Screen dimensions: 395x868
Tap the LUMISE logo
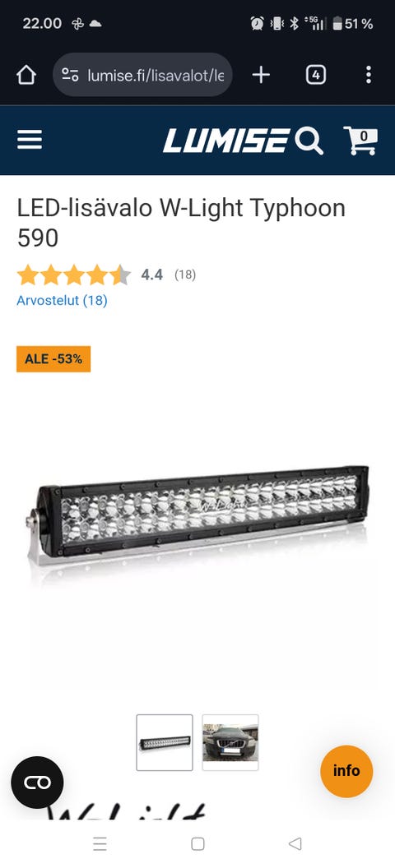[226, 141]
